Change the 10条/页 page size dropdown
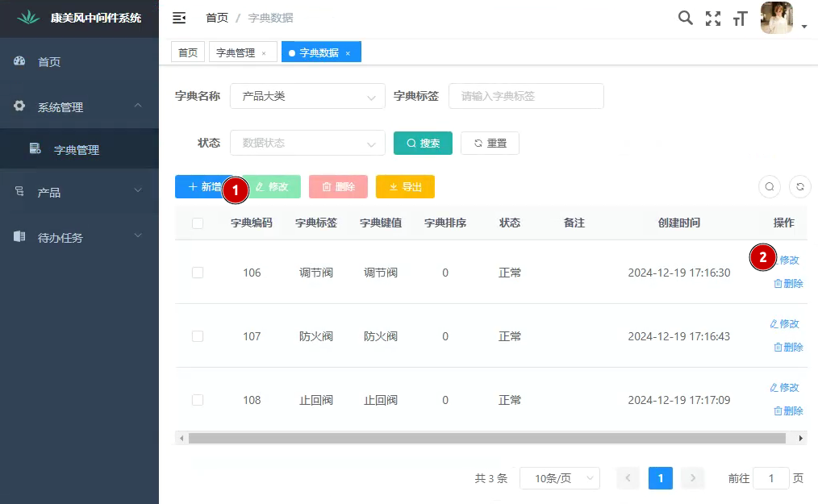Image resolution: width=818 pixels, height=504 pixels. point(559,478)
